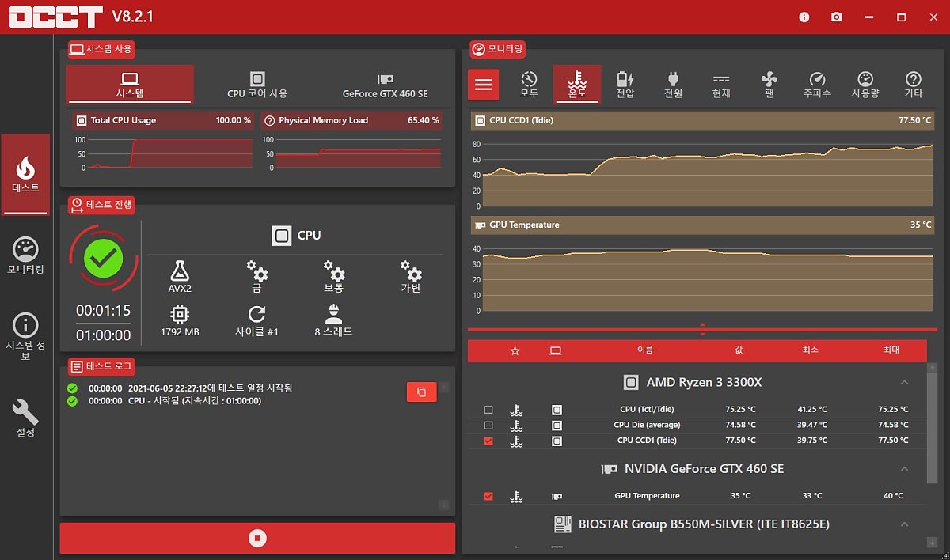The height and width of the screenshot is (560, 950).
Task: Select the 온도 temperature tab
Action: pos(576,85)
